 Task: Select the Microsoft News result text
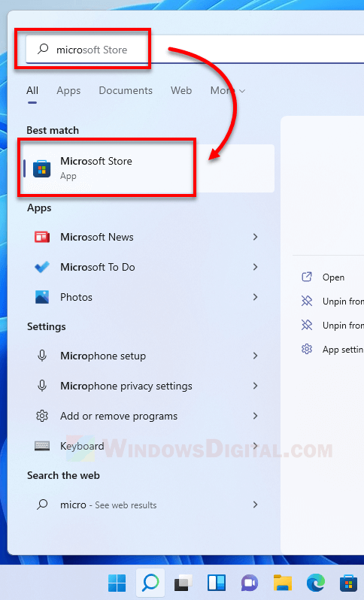[x=97, y=238]
